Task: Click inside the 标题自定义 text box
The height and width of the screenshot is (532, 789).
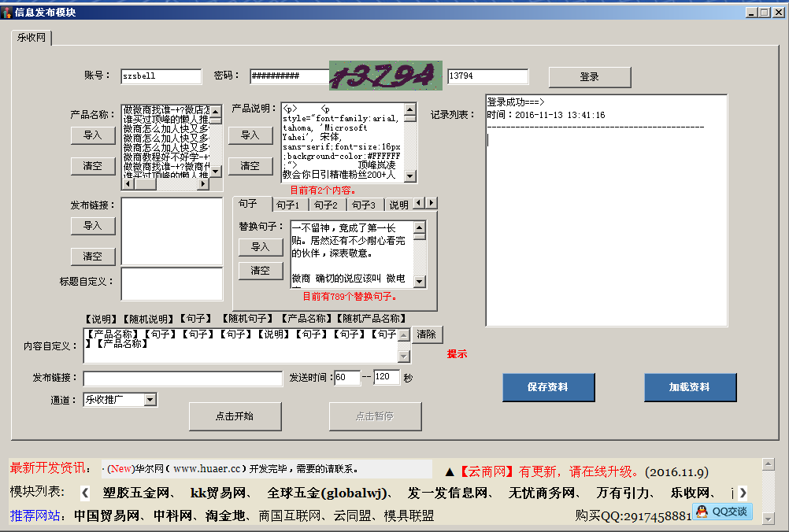Action: click(x=172, y=284)
